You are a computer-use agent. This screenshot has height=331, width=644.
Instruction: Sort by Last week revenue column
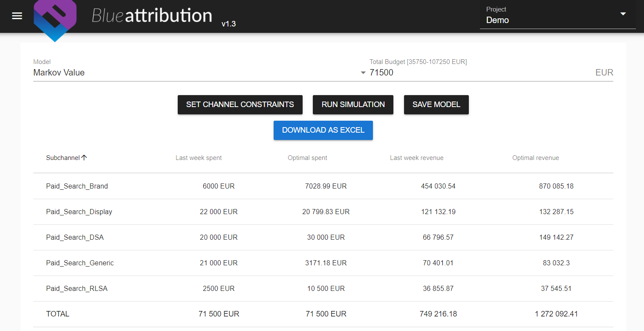point(416,158)
